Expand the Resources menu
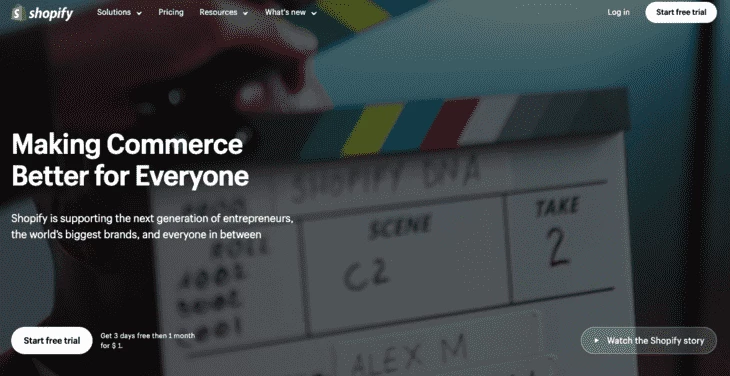The height and width of the screenshot is (376, 730). tap(224, 13)
